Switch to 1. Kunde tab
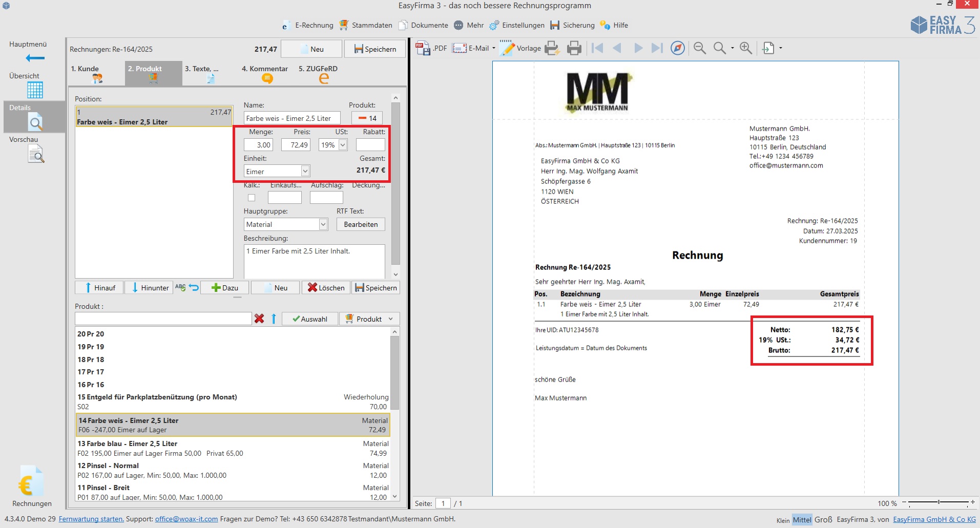This screenshot has width=980, height=528. coord(96,73)
